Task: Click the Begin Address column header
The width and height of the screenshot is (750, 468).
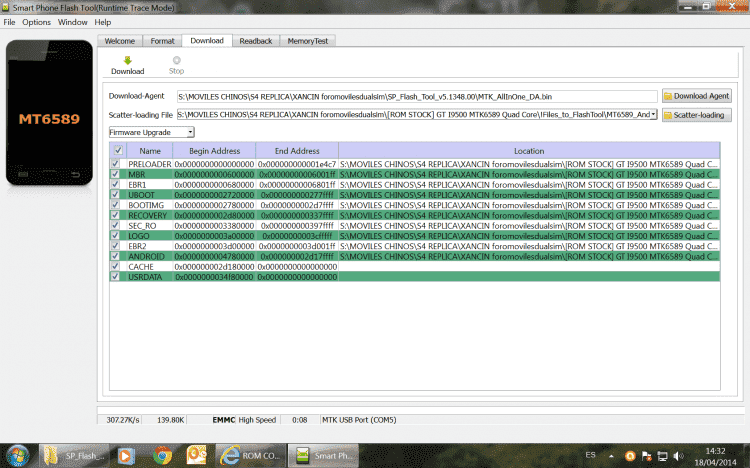Action: 214,151
